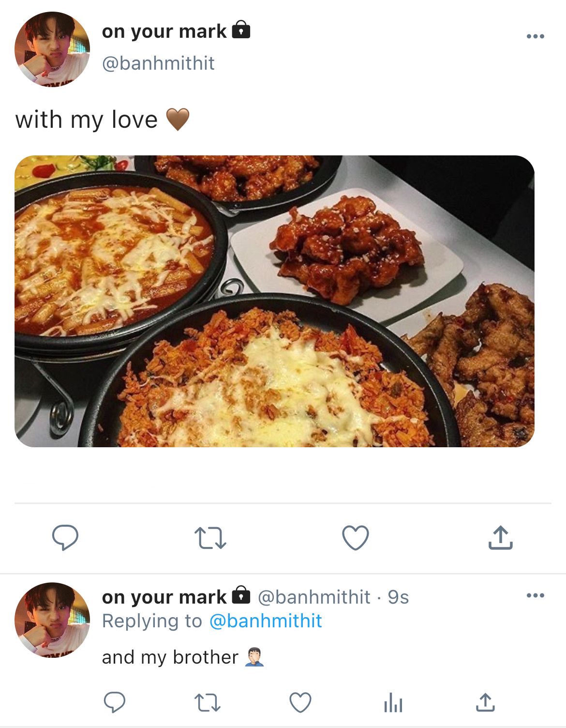Open more options for reply tweet
The height and width of the screenshot is (728, 566).
coord(536,595)
